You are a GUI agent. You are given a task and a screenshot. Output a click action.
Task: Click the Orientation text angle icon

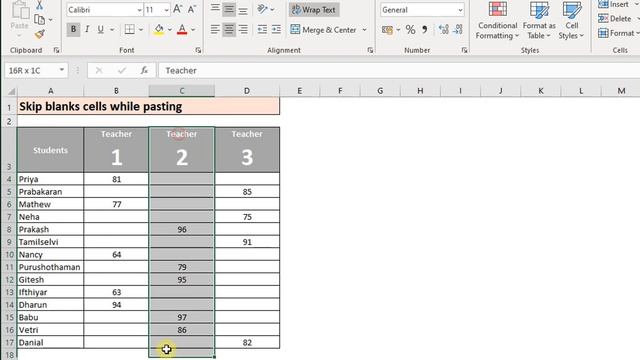262,9
